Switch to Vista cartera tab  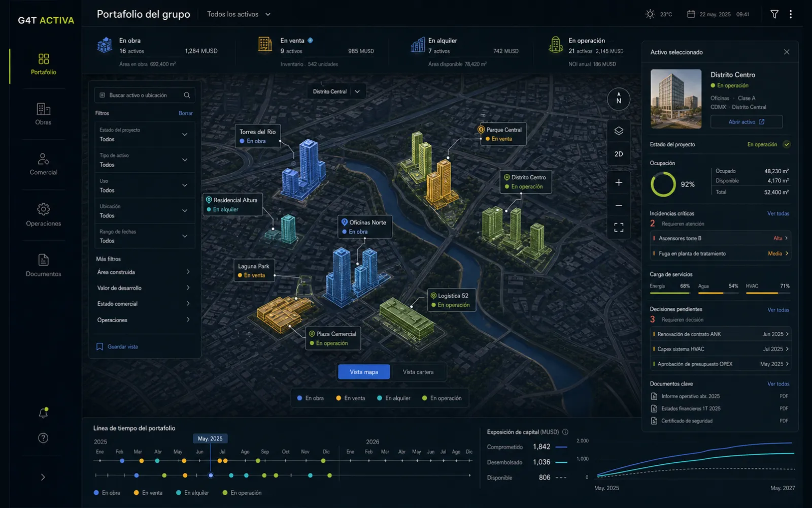point(418,372)
